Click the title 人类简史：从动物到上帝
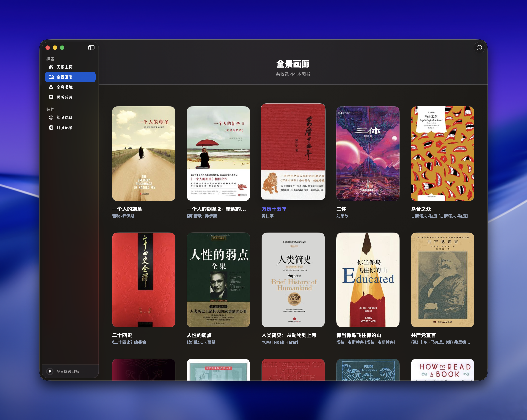 click(289, 335)
